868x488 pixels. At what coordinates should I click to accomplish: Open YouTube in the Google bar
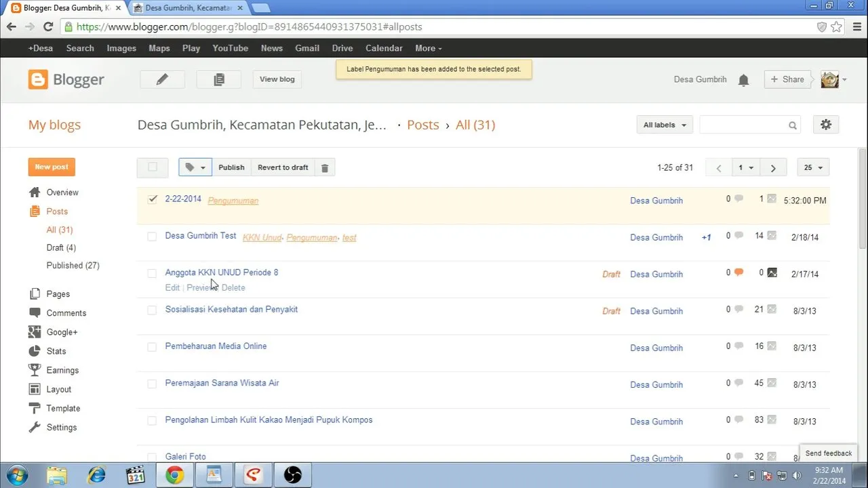pos(230,48)
